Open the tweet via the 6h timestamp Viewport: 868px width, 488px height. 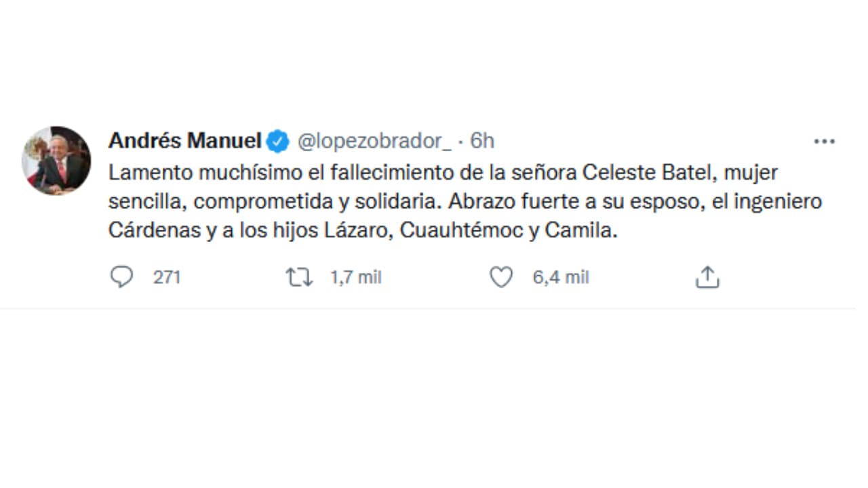pyautogui.click(x=484, y=141)
